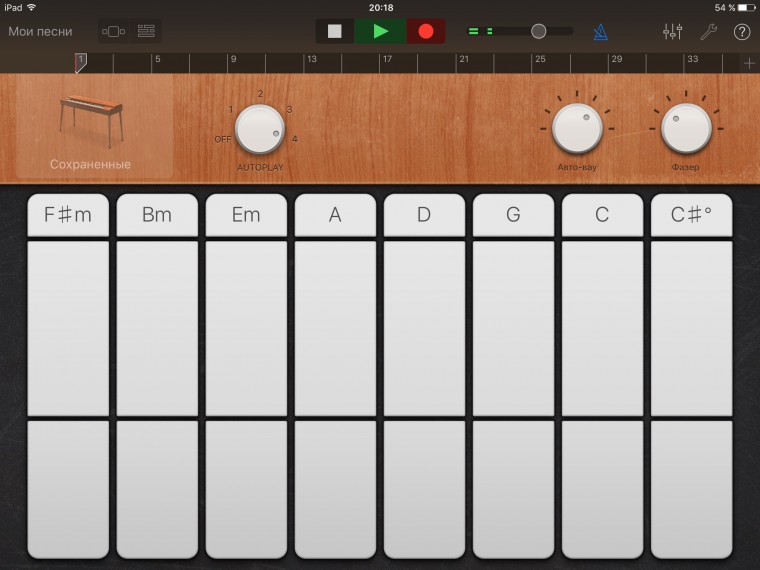Play upper strip under G chord
Image resolution: width=760 pixels, height=570 pixels.
[513, 328]
